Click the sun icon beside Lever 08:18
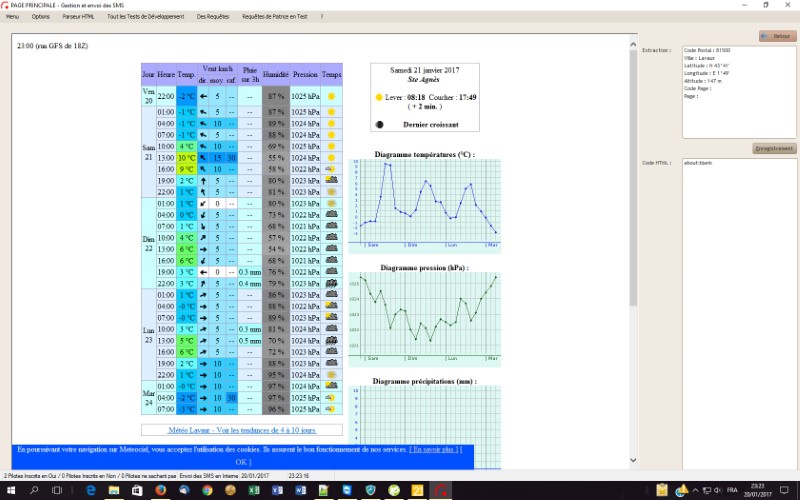Viewport: 800px width, 500px height. (x=379, y=97)
